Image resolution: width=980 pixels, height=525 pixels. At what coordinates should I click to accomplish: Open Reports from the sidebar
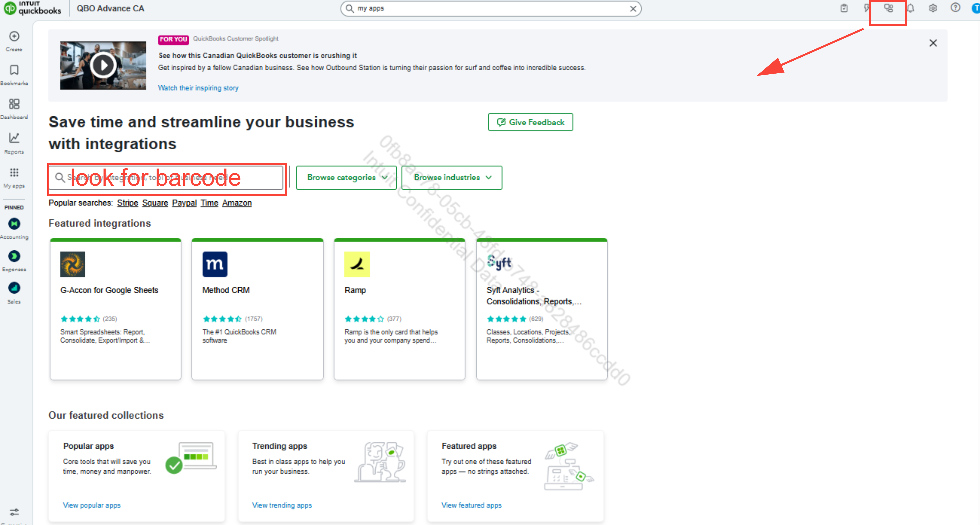(14, 143)
